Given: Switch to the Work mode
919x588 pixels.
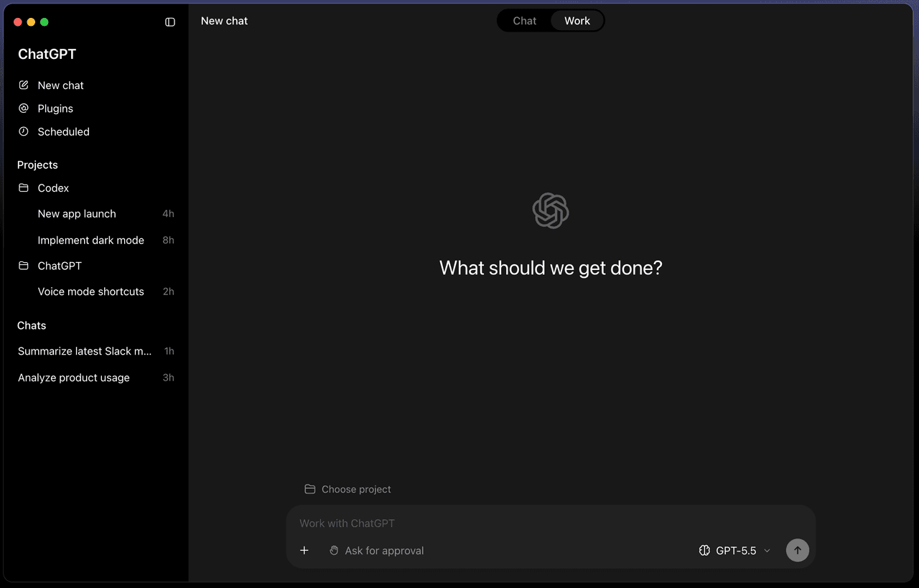Looking at the screenshot, I should (577, 21).
